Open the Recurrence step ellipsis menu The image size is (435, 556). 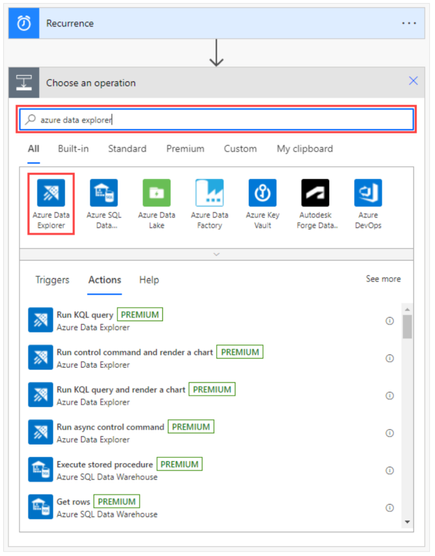pos(409,23)
